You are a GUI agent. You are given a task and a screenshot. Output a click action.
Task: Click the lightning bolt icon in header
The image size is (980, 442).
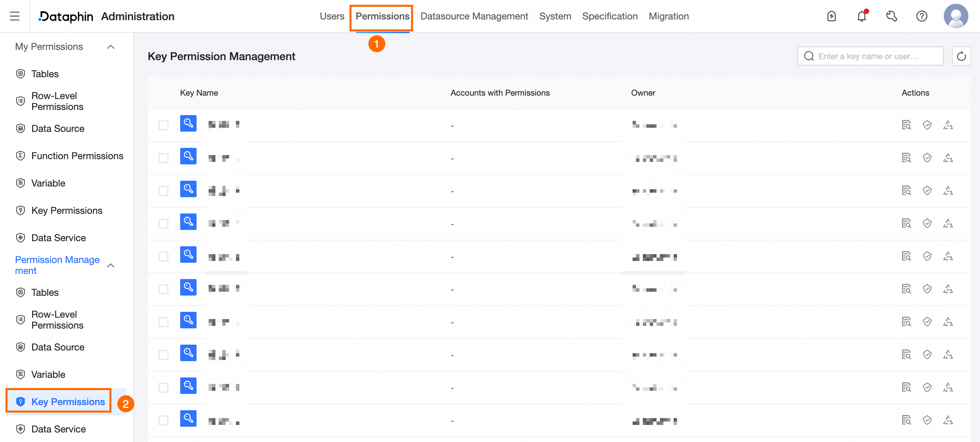(831, 16)
